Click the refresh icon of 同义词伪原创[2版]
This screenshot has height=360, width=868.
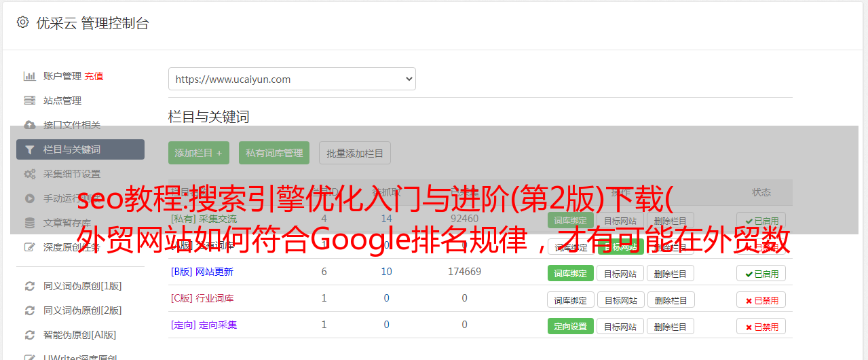click(x=30, y=310)
